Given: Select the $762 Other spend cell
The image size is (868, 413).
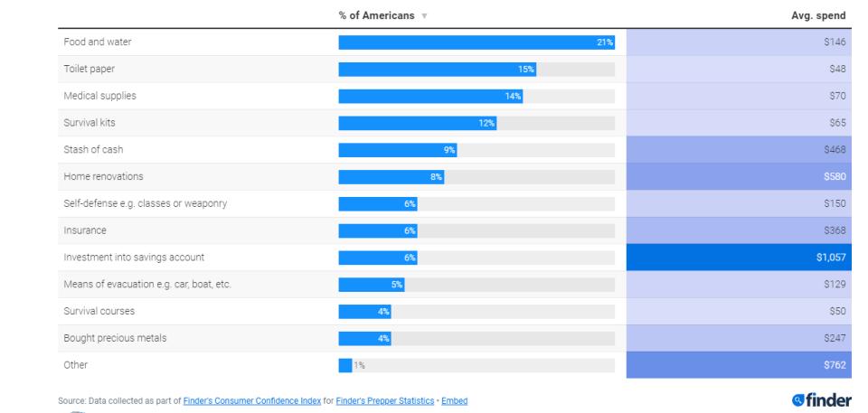Looking at the screenshot, I should (739, 365).
